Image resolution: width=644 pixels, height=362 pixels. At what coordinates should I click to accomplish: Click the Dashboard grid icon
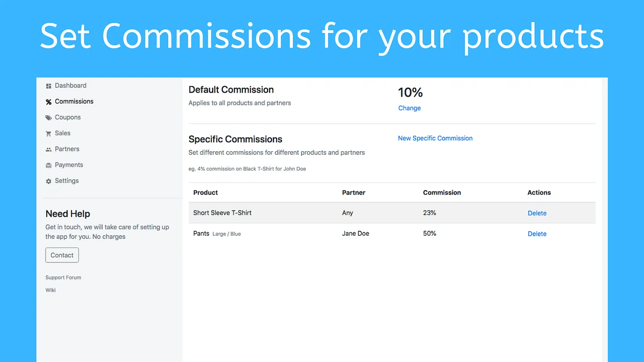click(48, 86)
